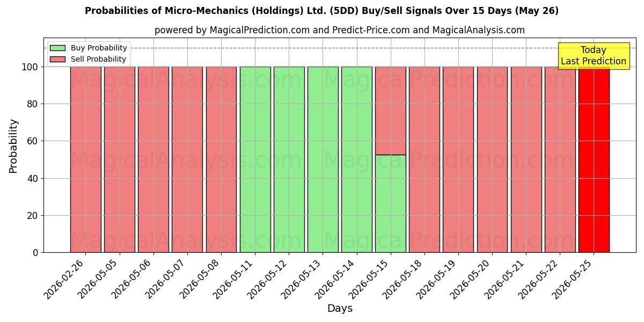Click the red bar for 2026-05-07

coord(187,159)
